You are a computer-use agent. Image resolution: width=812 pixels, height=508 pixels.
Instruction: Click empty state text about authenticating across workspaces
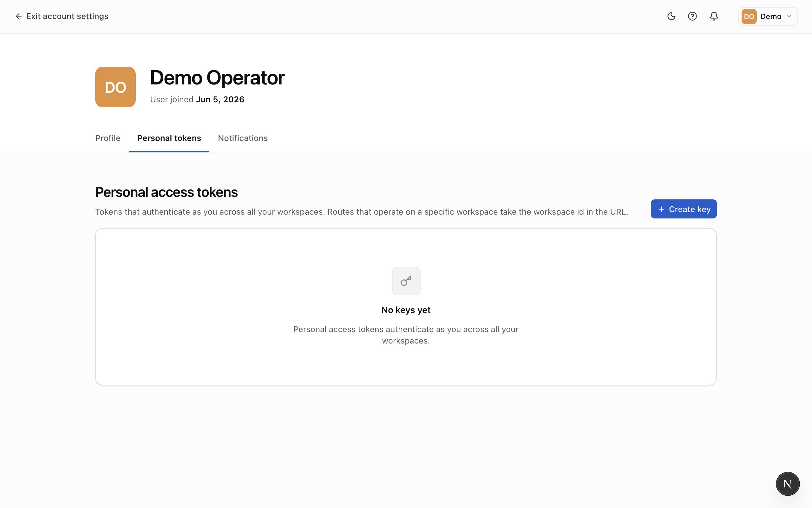point(406,335)
